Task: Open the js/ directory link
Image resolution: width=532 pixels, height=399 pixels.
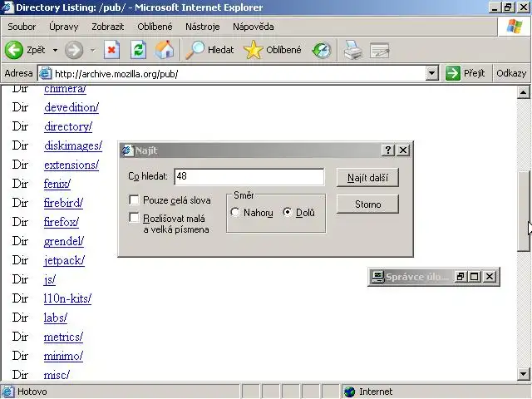Action: point(50,279)
